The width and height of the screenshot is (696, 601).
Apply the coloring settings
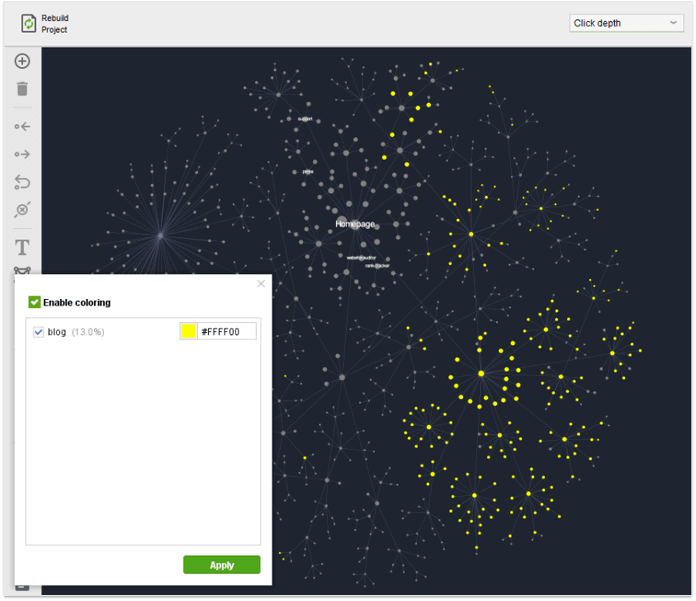221,565
